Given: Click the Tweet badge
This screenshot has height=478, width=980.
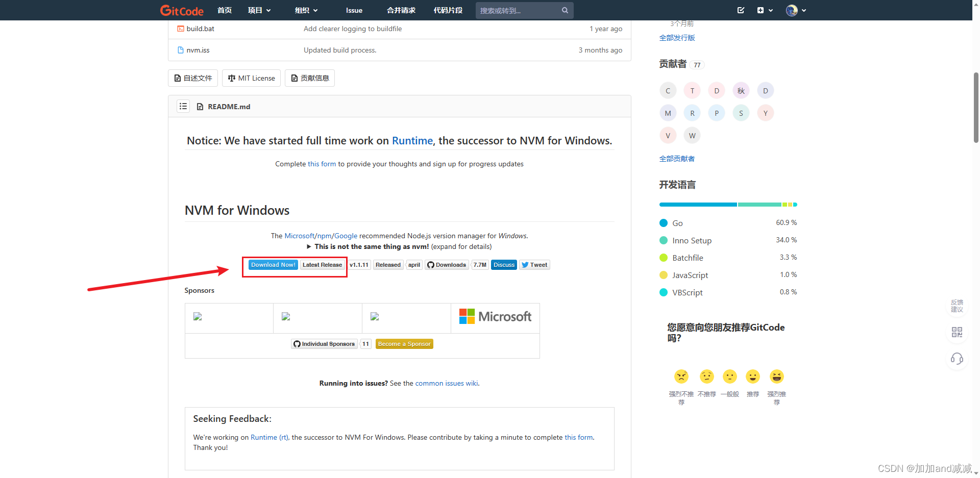Looking at the screenshot, I should pyautogui.click(x=534, y=265).
